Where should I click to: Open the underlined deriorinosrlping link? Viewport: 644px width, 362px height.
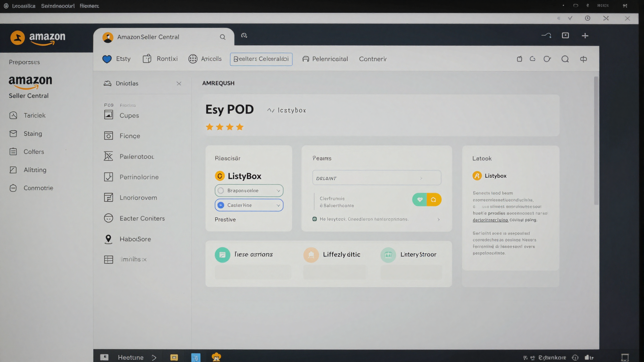tap(490, 220)
